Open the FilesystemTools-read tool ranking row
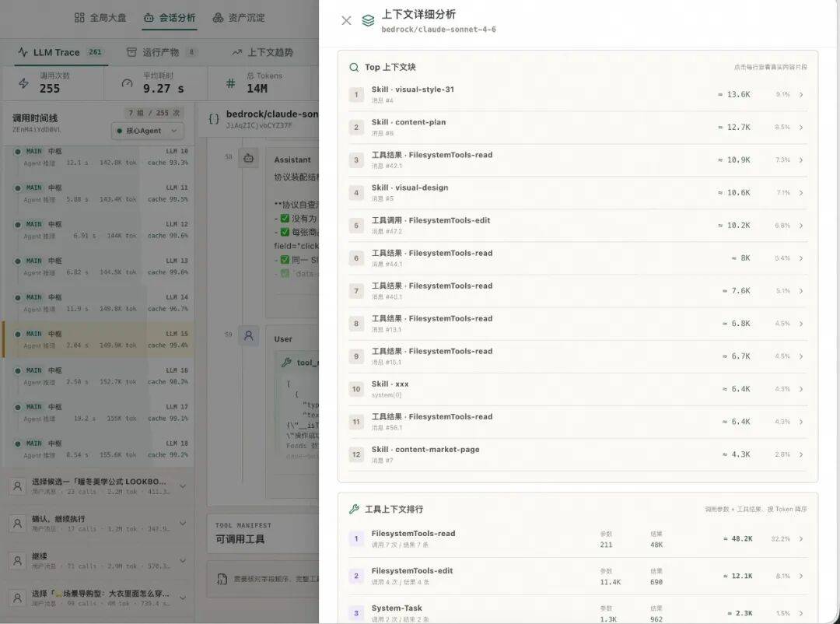The height and width of the screenshot is (624, 840). [x=577, y=538]
